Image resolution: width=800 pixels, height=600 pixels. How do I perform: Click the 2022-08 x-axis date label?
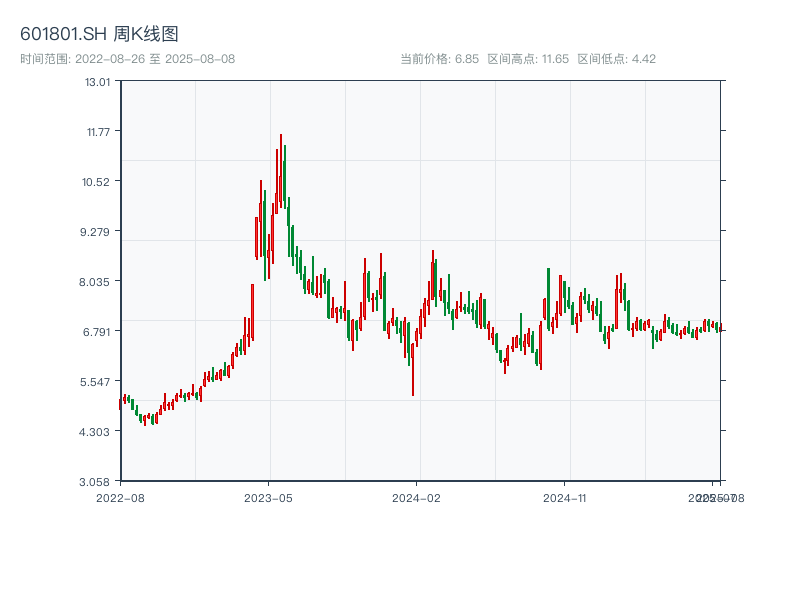pos(120,497)
